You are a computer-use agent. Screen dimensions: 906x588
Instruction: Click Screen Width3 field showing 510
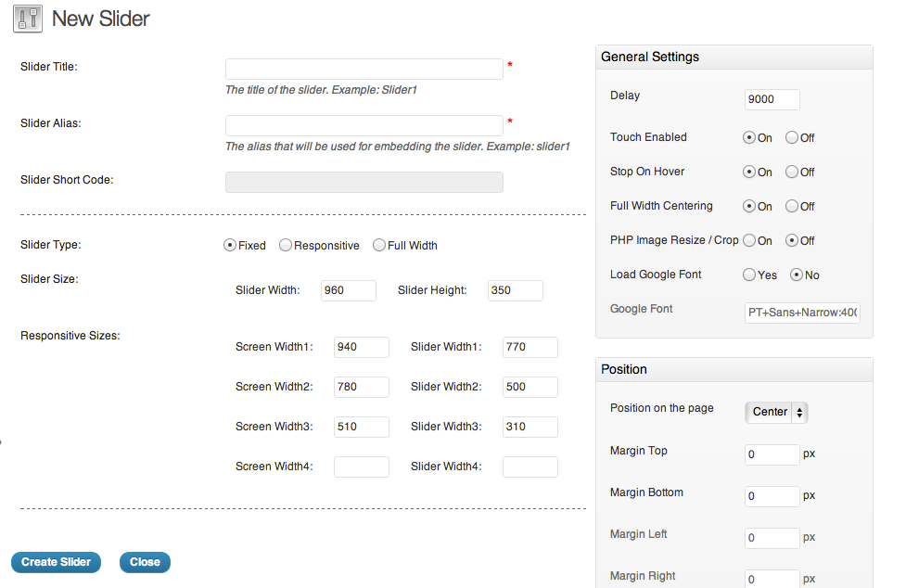tap(361, 427)
